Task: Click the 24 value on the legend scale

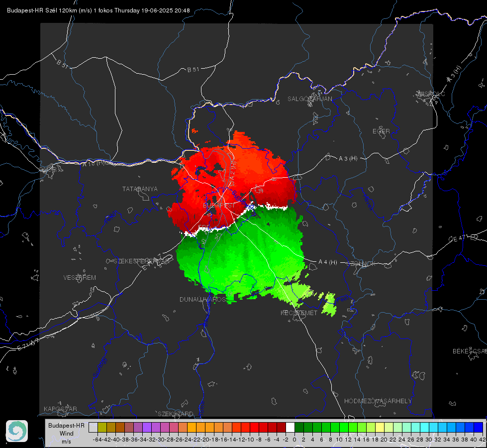Action: point(402,440)
